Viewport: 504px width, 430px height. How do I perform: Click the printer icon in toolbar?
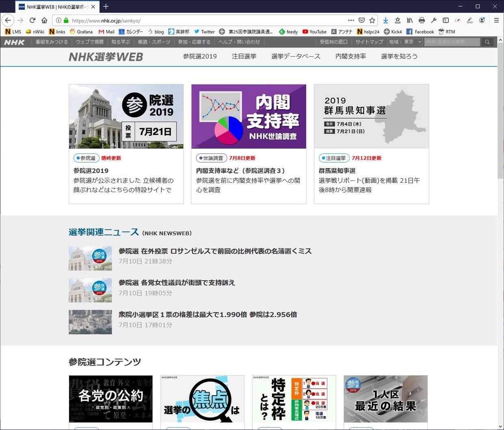[x=421, y=20]
